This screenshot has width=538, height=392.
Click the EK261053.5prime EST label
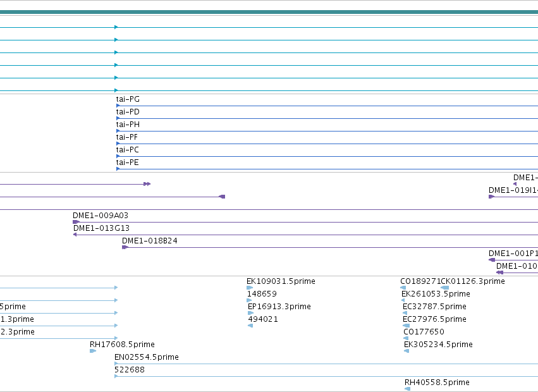point(436,294)
